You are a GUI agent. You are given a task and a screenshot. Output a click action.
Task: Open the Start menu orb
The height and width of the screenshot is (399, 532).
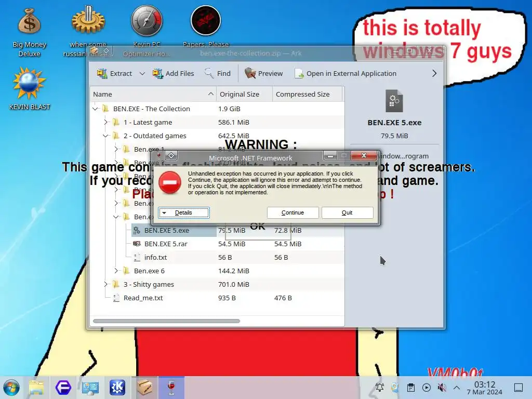click(11, 388)
